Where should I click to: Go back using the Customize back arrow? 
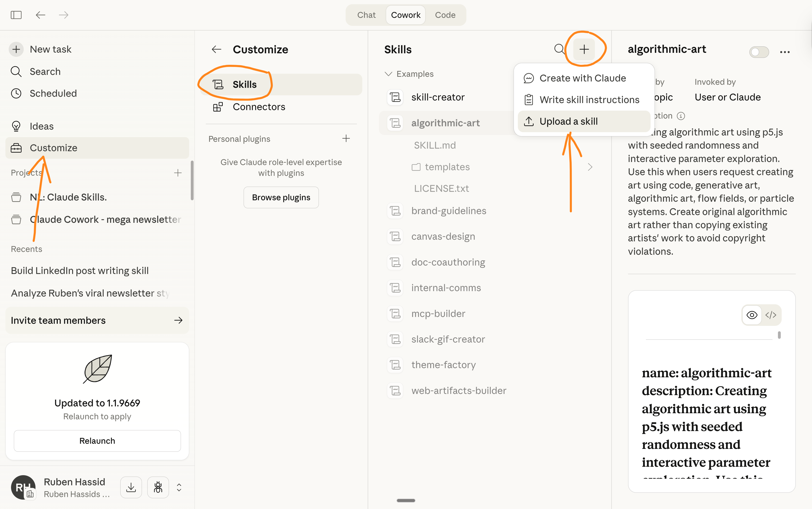point(216,50)
